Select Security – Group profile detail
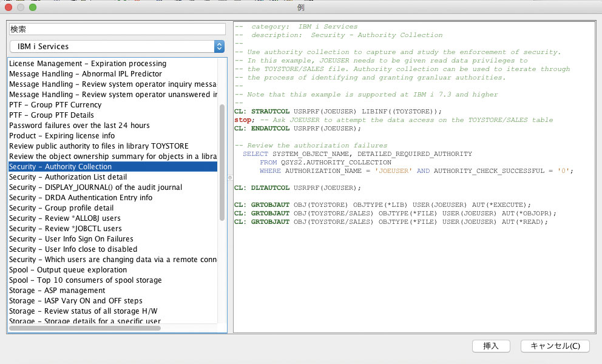Viewport: 602px width, 364px height. pyautogui.click(x=61, y=207)
